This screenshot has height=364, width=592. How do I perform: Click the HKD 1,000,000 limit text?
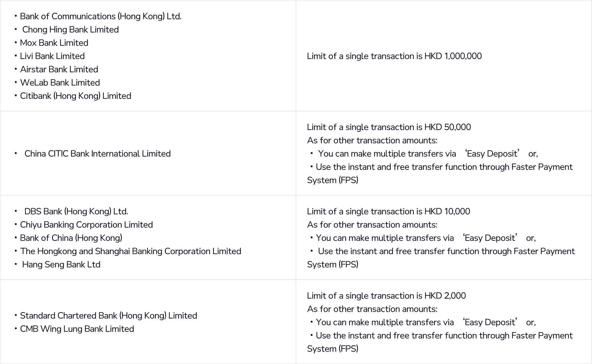pos(394,56)
